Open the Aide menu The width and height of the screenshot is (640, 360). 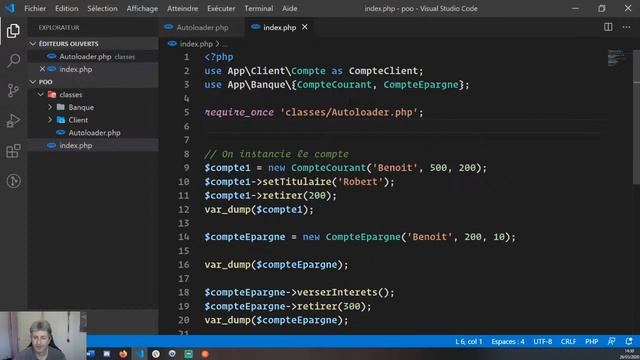(290, 8)
